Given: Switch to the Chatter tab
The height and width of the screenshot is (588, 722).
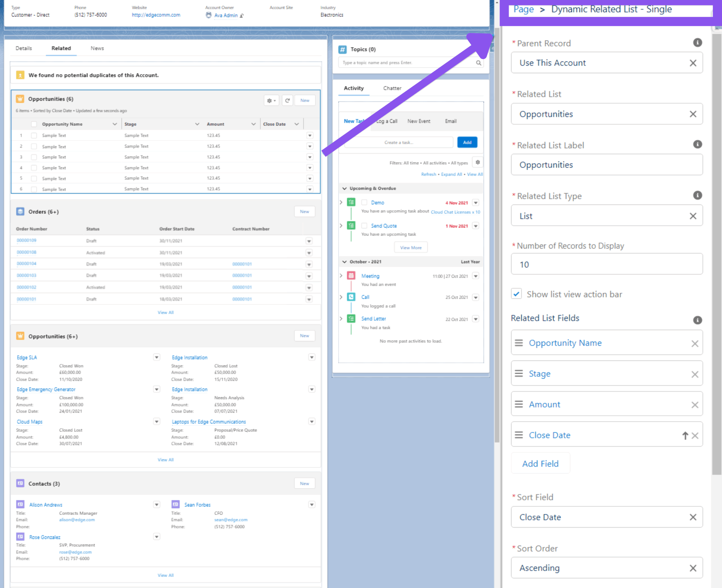Looking at the screenshot, I should 392,88.
